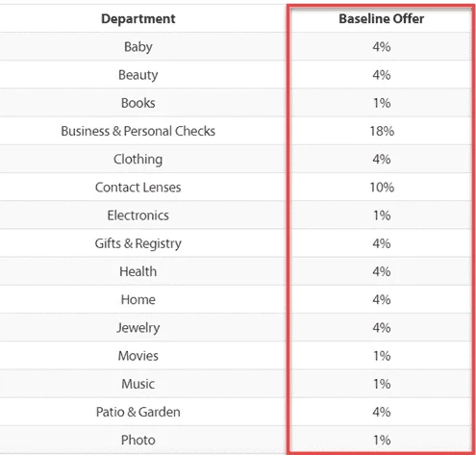Select the Beauty department cell
Viewport: 476px width, 455px height.
(x=138, y=75)
